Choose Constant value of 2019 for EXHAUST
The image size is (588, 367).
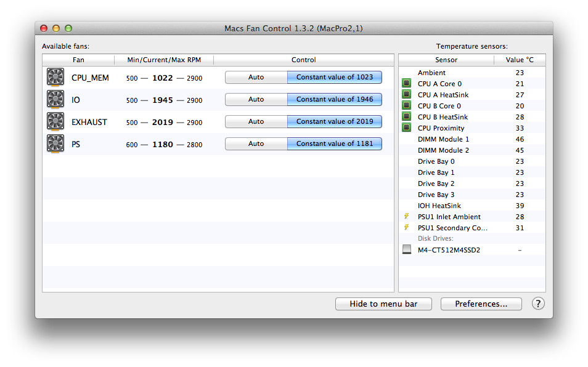coord(335,121)
